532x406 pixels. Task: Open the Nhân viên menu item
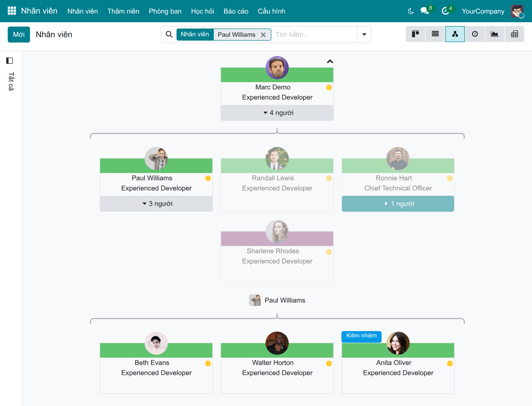[82, 11]
